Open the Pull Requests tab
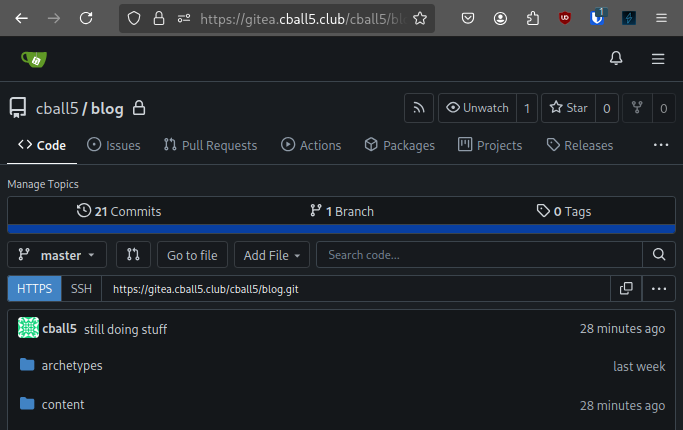The image size is (683, 430). click(x=210, y=145)
